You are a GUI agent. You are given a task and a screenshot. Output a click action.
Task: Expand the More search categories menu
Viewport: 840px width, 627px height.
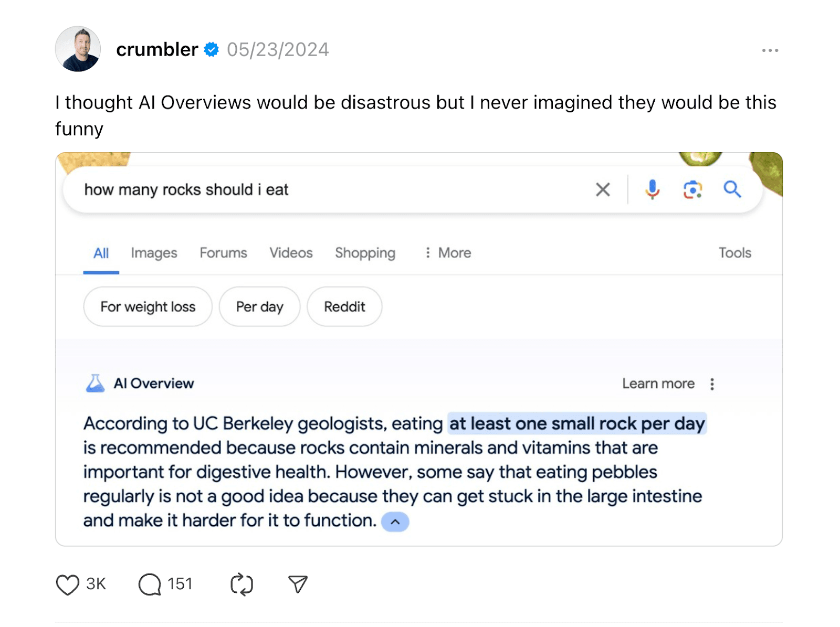coord(448,253)
